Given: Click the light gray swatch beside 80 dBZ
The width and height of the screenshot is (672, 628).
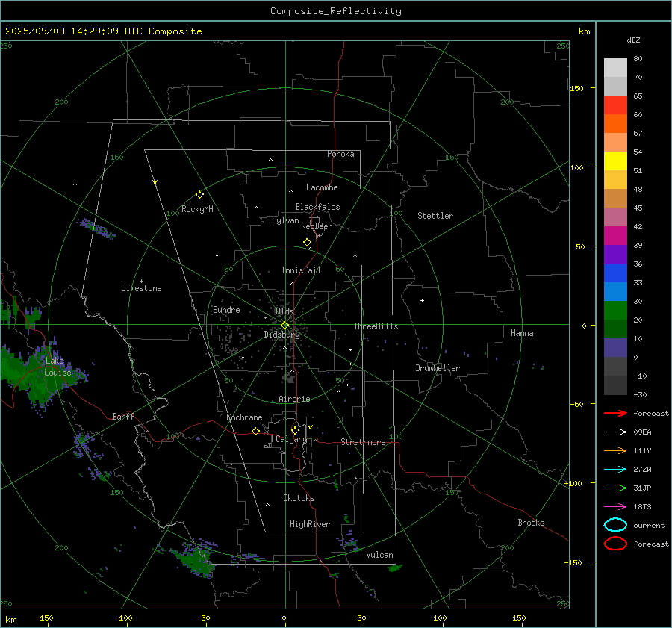Looking at the screenshot, I should 615,67.
